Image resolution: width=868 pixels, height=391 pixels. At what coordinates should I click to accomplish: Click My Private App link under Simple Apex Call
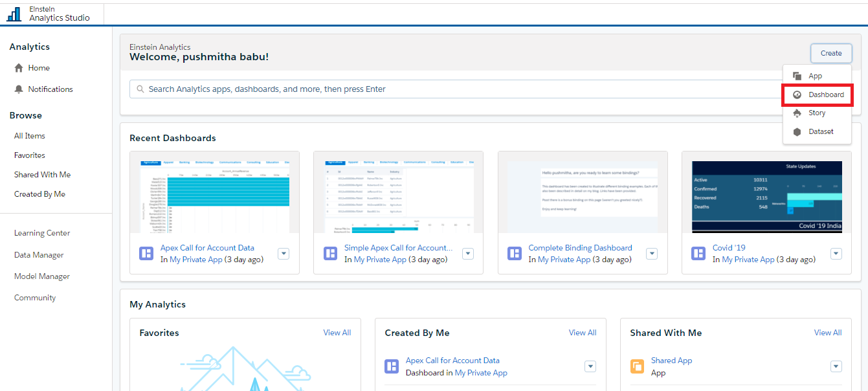coord(380,260)
